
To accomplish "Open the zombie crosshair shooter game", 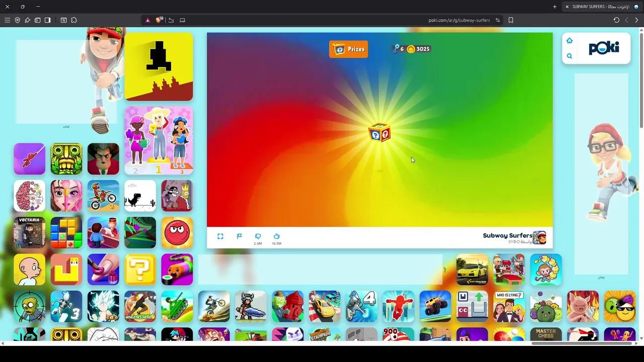I will click(29, 306).
